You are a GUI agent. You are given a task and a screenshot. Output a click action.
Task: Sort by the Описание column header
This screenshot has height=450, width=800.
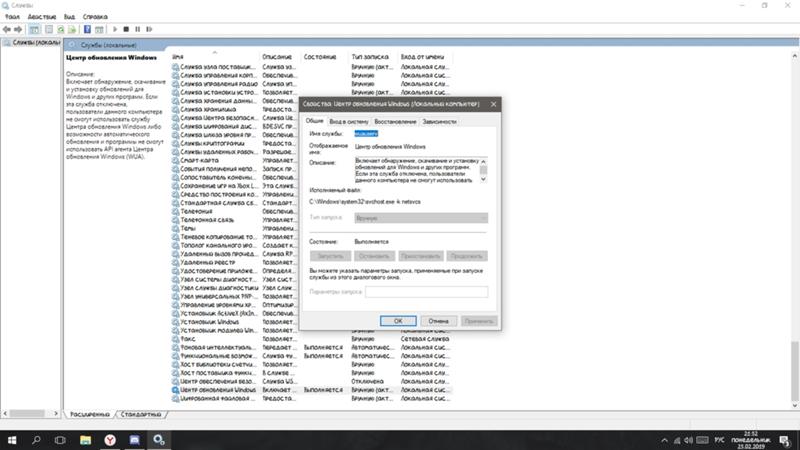[x=277, y=57]
